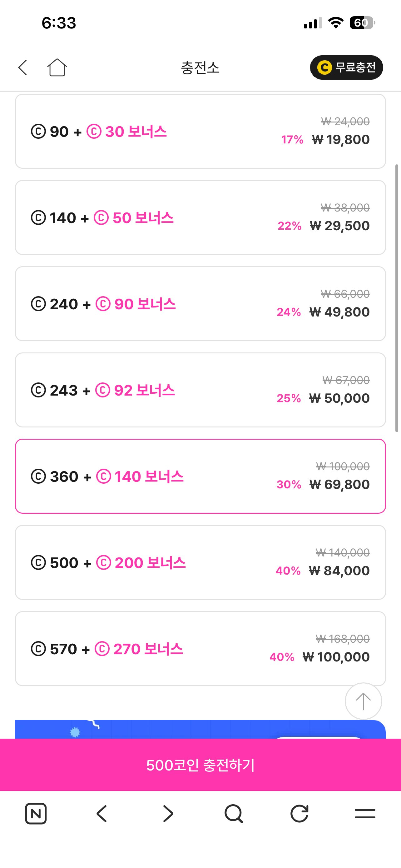Choose the ₩50,000 coin package
Image resolution: width=401 pixels, height=868 pixels.
coord(200,390)
